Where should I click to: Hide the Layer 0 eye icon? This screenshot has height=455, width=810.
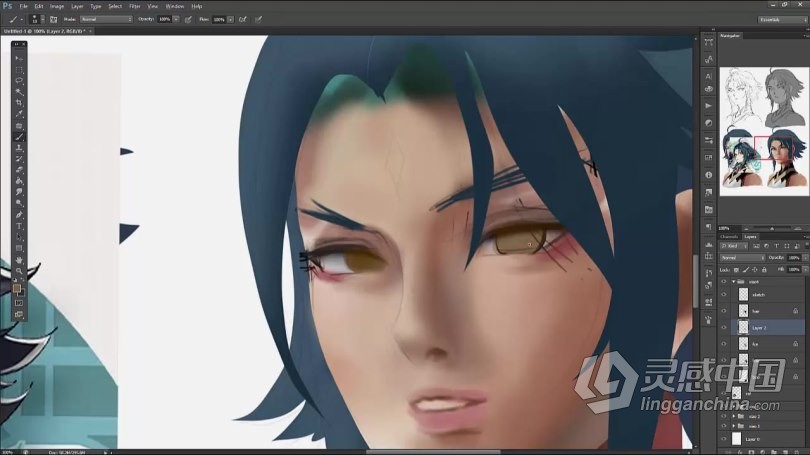pyautogui.click(x=724, y=439)
